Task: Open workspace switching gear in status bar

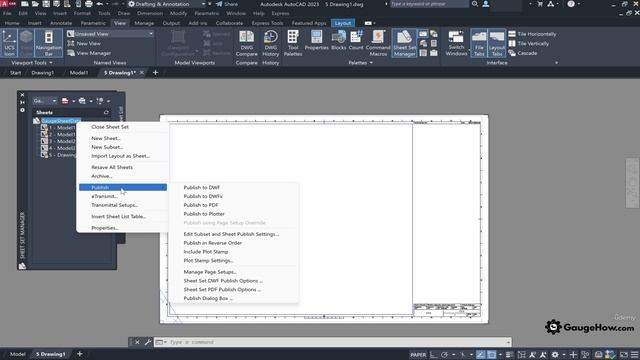Action: (555, 355)
